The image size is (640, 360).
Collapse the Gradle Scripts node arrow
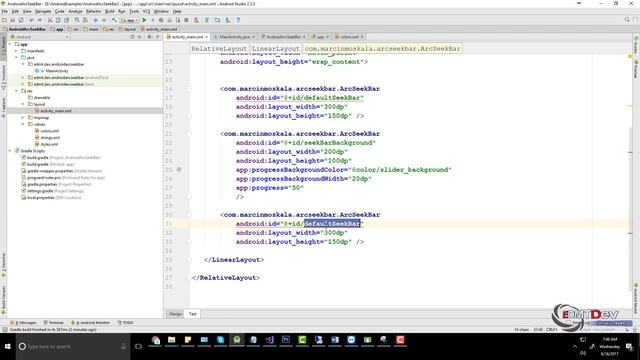pos(10,151)
